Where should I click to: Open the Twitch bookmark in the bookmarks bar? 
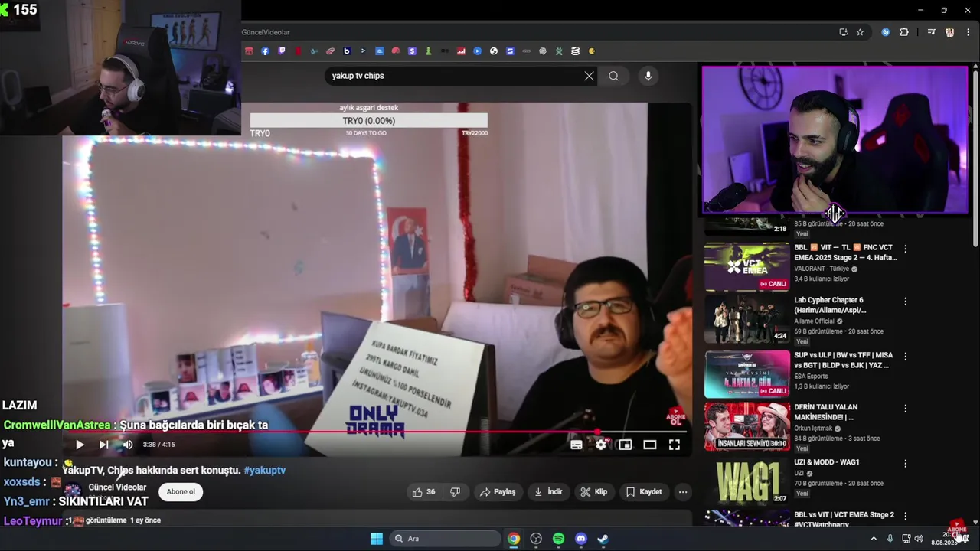pos(282,51)
